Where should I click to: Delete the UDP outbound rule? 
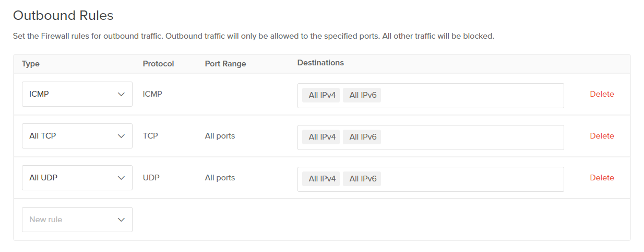(602, 178)
